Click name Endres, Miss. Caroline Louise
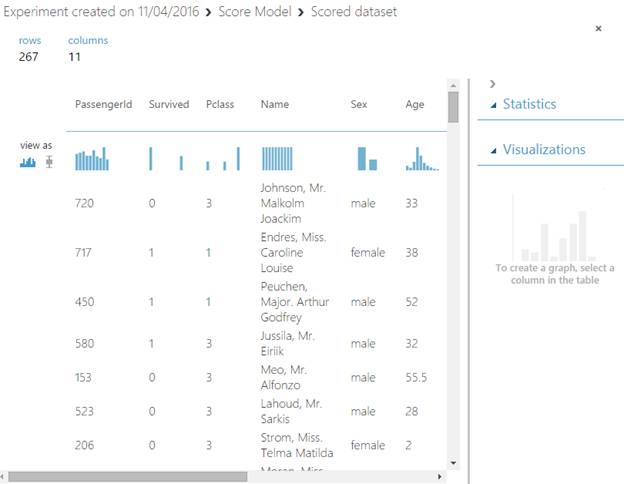 pos(293,253)
